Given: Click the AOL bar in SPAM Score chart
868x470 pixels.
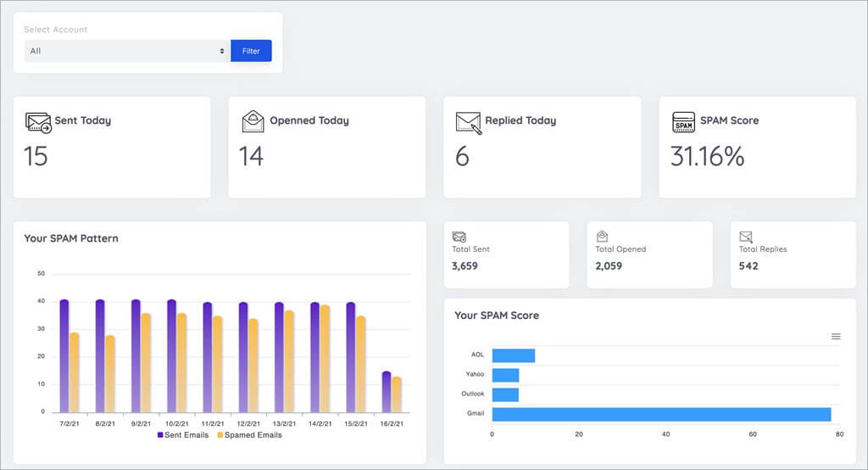Looking at the screenshot, I should pos(513,355).
